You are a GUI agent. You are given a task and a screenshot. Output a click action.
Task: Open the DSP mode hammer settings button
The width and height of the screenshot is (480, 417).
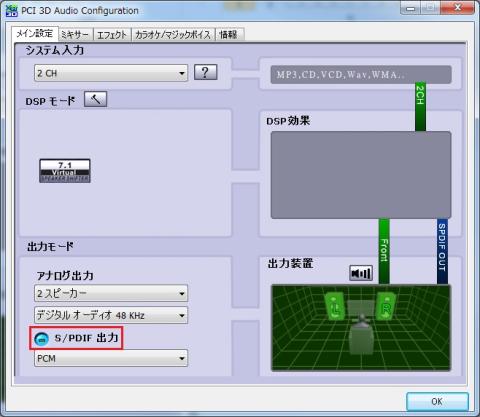tap(96, 99)
